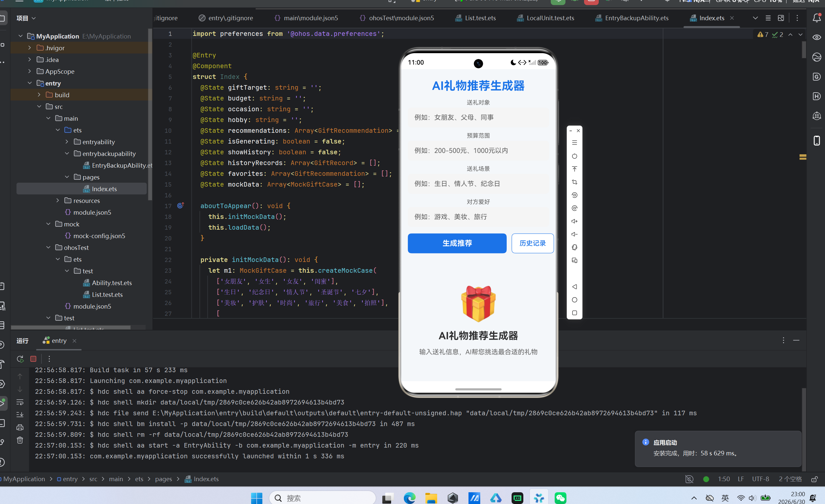
Task: Open the device manager phone icon
Action: (x=817, y=141)
